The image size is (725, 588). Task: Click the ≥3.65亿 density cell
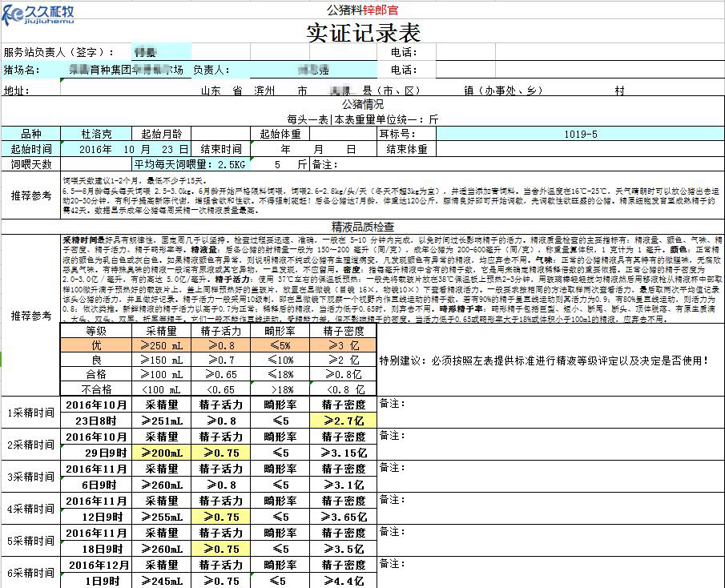point(344,517)
